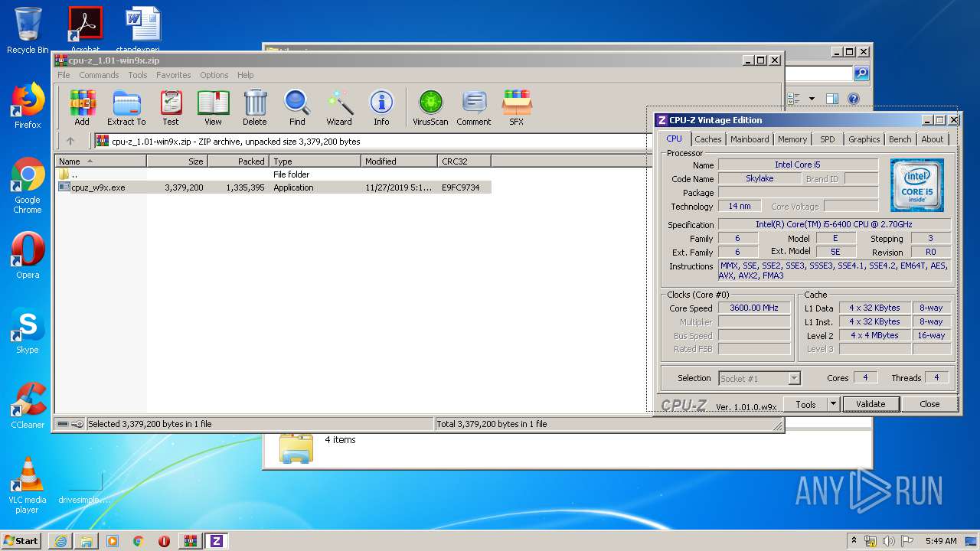Open VLC media player desktop shortcut

tap(28, 486)
